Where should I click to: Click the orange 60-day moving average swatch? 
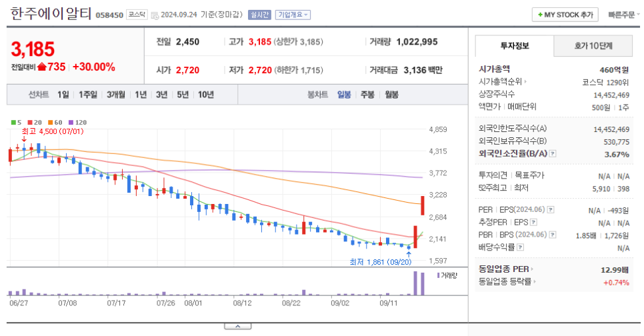click(50, 123)
